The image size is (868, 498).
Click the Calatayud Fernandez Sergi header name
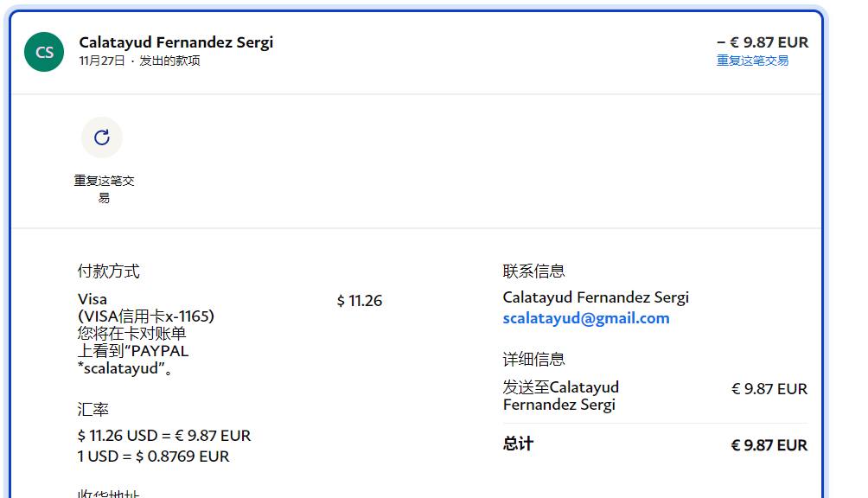coord(176,42)
